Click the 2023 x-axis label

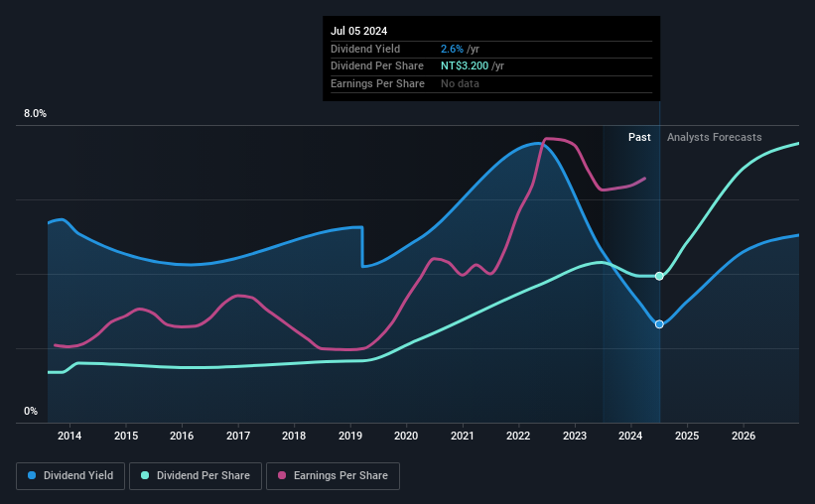(575, 436)
